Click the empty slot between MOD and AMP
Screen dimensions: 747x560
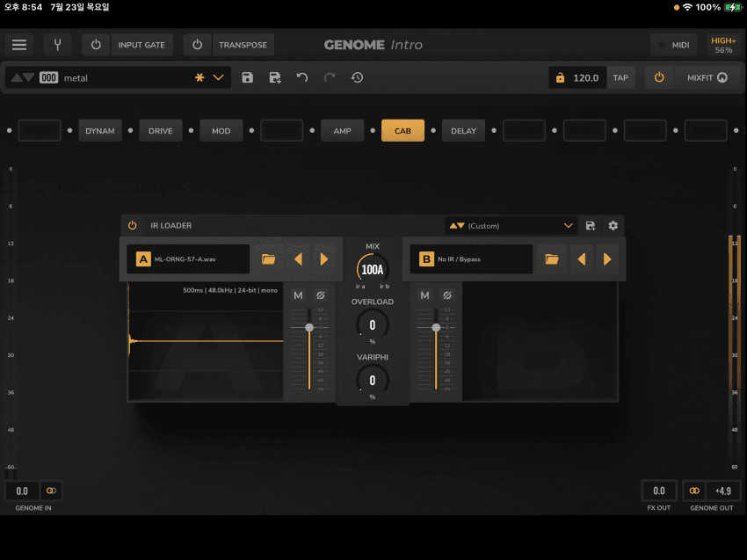(x=281, y=131)
